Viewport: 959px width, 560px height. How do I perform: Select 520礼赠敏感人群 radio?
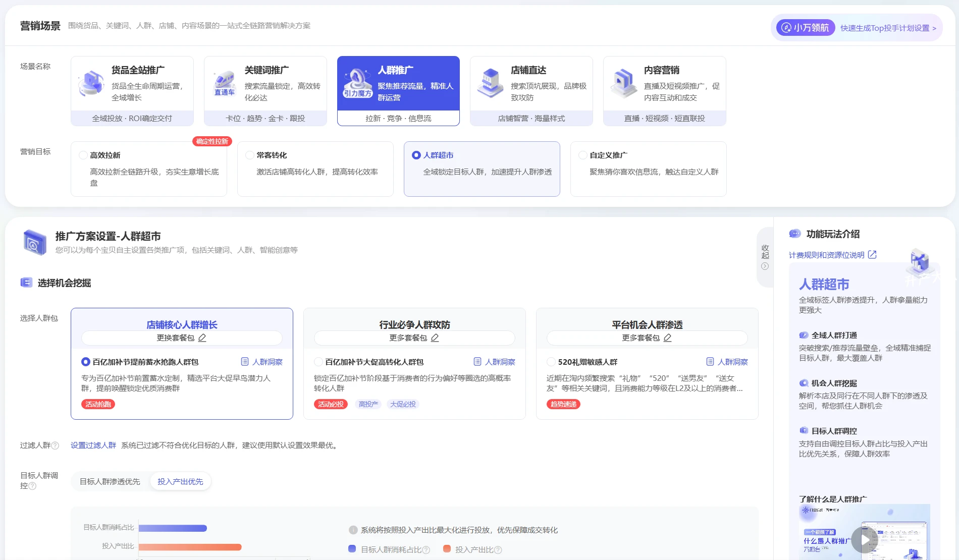(x=551, y=362)
